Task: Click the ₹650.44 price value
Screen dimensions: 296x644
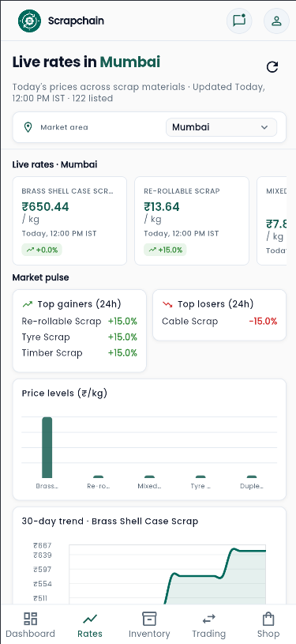Action: [45, 206]
